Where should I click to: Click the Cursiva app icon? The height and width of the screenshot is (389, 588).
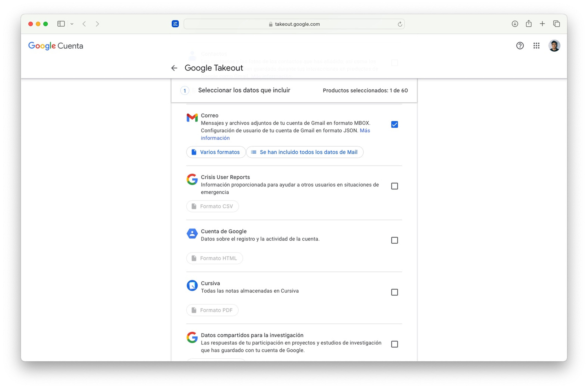(x=192, y=286)
